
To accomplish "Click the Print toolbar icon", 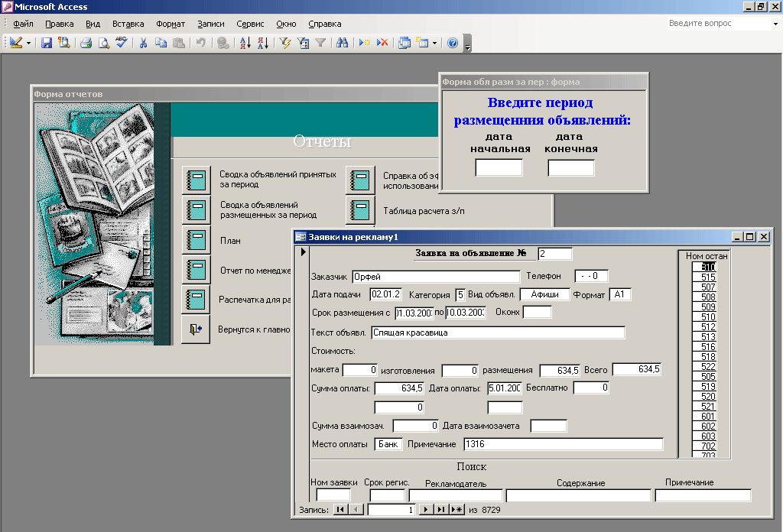I will coord(86,43).
